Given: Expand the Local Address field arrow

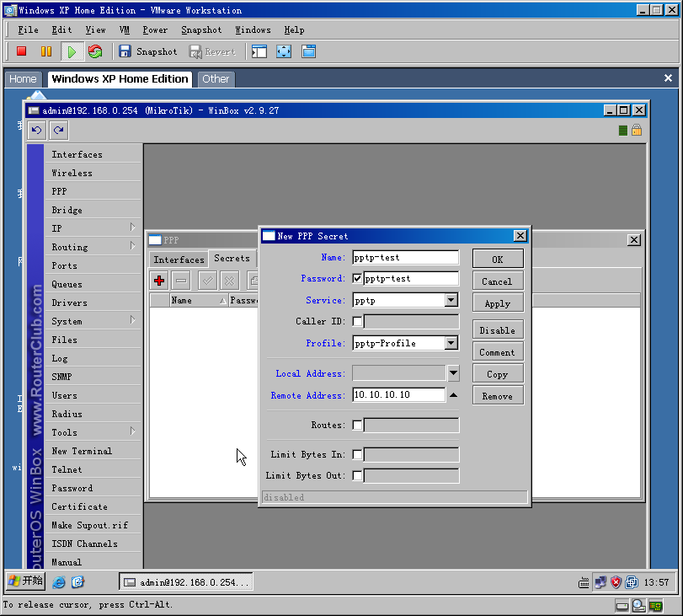Looking at the screenshot, I should (453, 373).
